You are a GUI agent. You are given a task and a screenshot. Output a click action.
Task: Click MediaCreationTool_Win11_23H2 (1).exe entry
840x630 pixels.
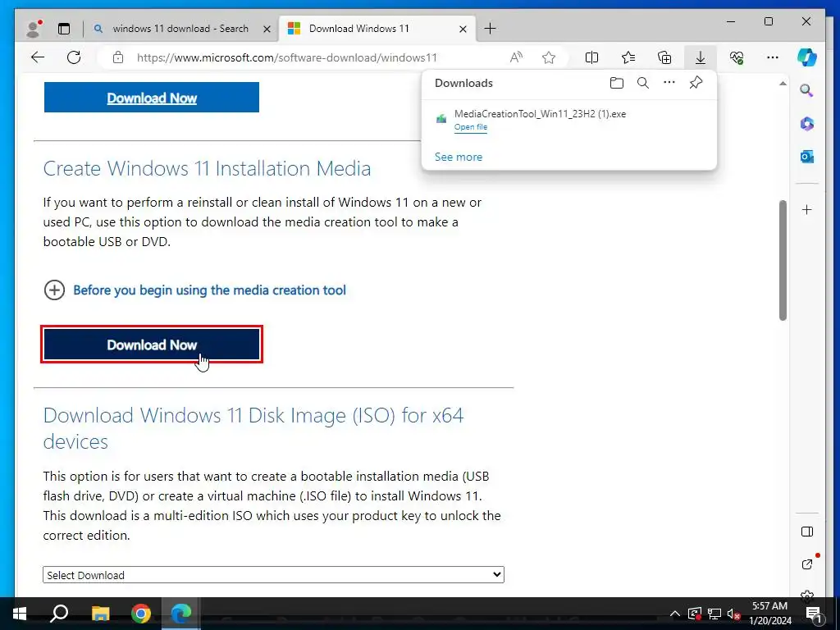[540, 113]
